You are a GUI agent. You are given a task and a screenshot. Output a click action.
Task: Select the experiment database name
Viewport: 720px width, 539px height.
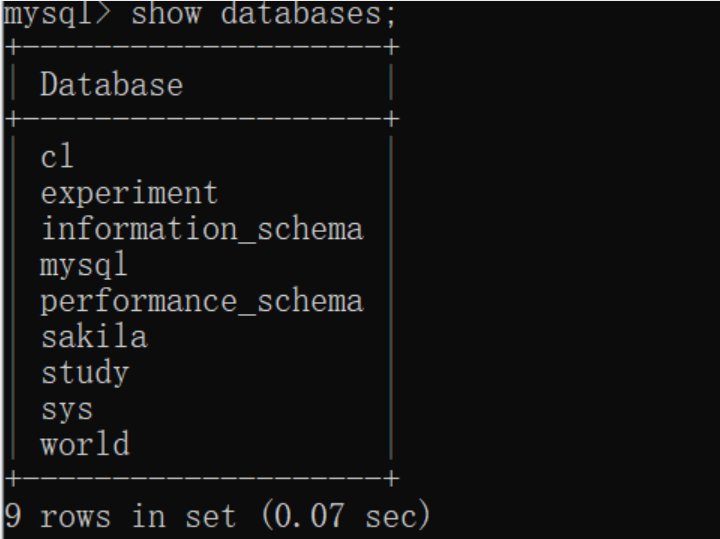[129, 192]
